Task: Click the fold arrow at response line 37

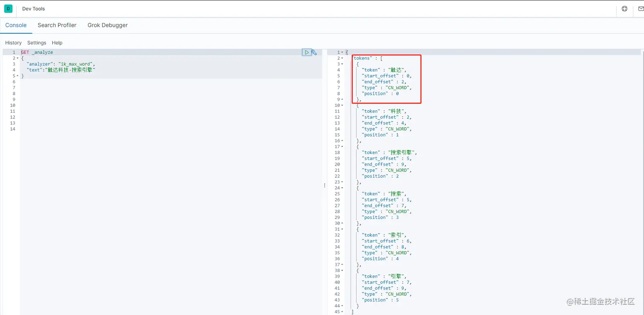Action: [342, 265]
